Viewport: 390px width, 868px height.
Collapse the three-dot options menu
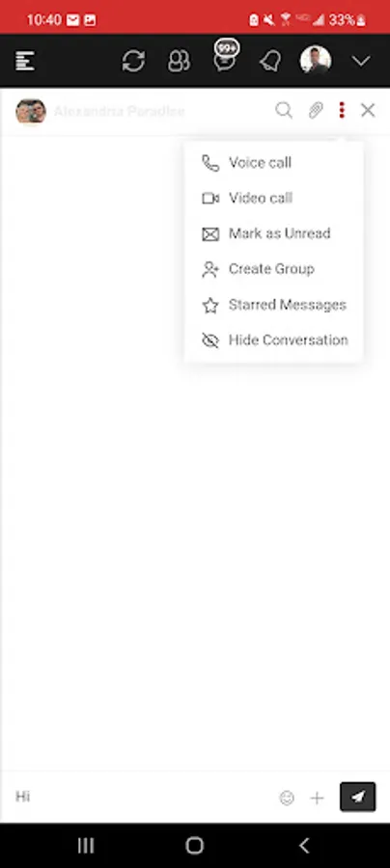(342, 110)
